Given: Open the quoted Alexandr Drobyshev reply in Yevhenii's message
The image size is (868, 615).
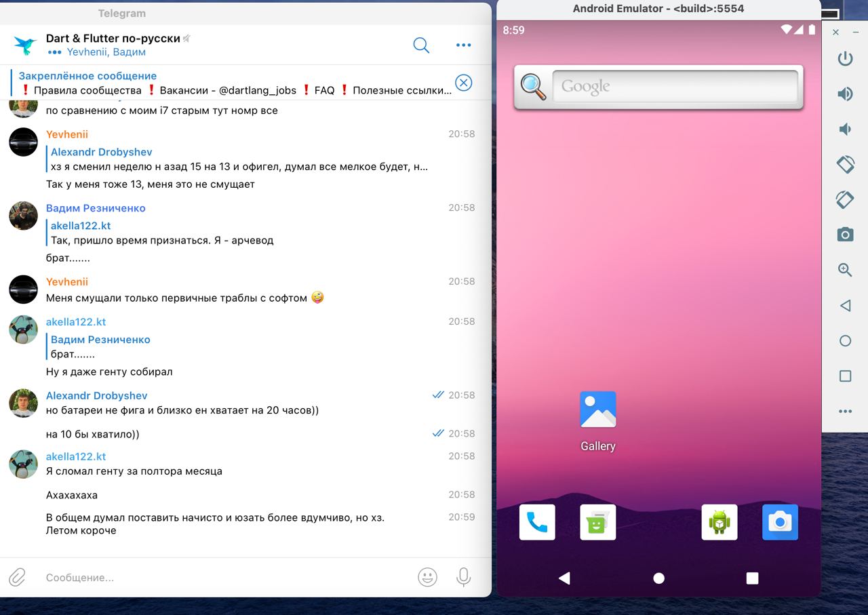Looking at the screenshot, I should 237,159.
